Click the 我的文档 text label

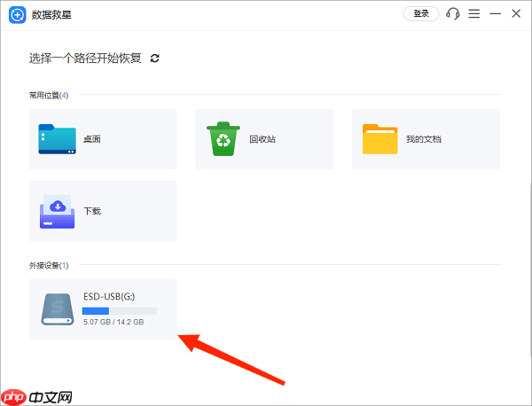tap(424, 140)
